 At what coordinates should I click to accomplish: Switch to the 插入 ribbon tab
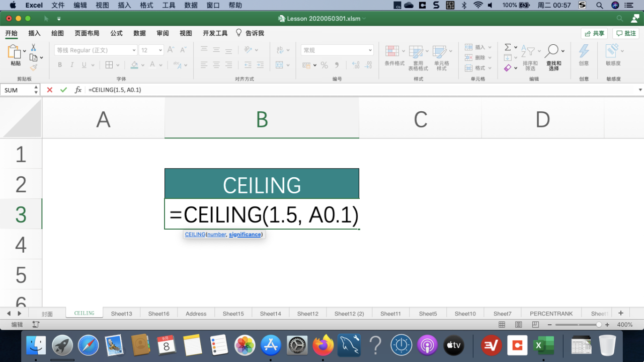[x=34, y=33]
